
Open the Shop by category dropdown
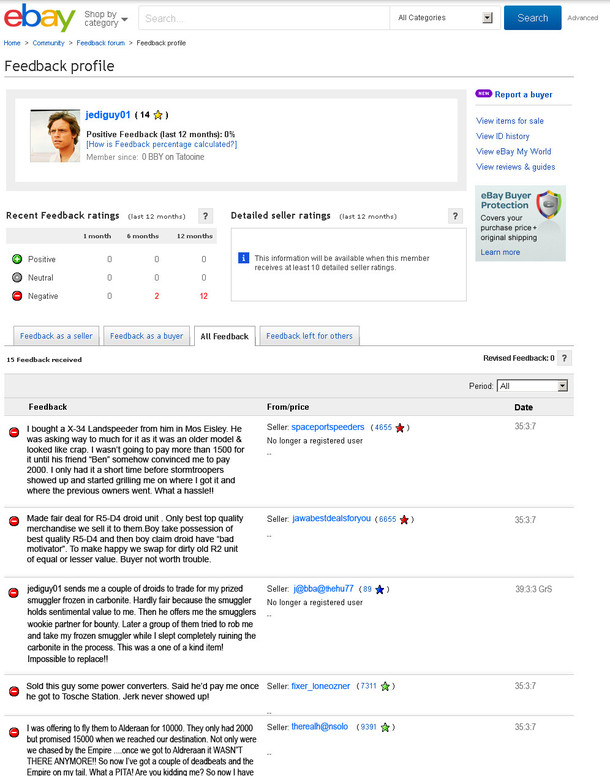[106, 18]
